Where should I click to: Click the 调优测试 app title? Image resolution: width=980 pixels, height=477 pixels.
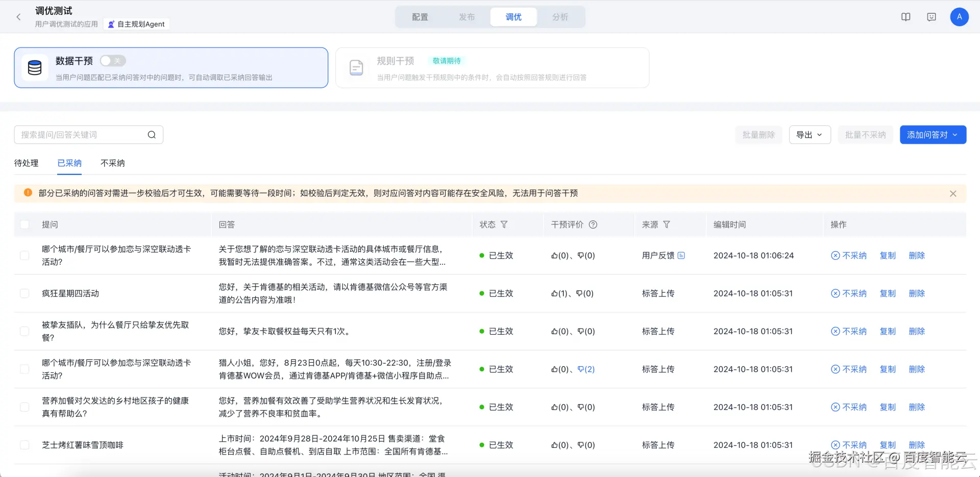coord(54,11)
